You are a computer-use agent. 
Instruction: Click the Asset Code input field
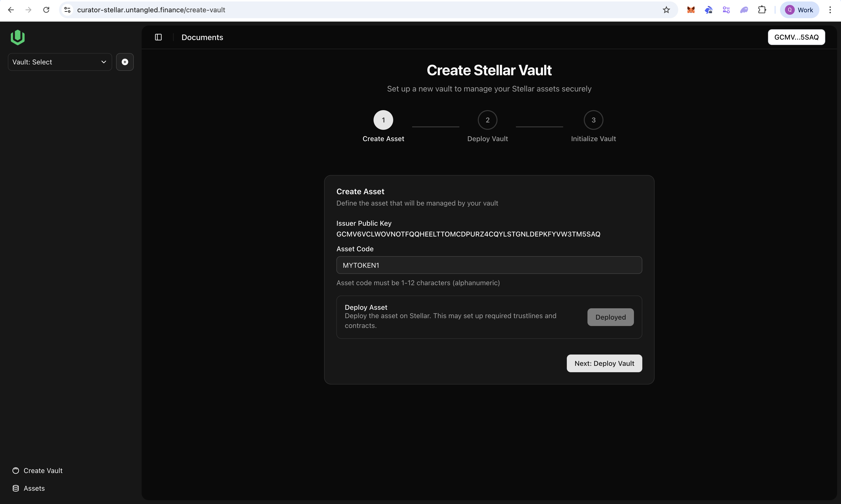coord(489,265)
